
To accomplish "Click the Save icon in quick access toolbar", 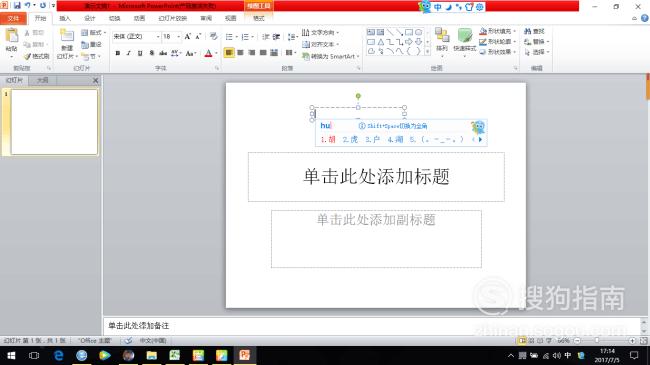I will (x=17, y=5).
